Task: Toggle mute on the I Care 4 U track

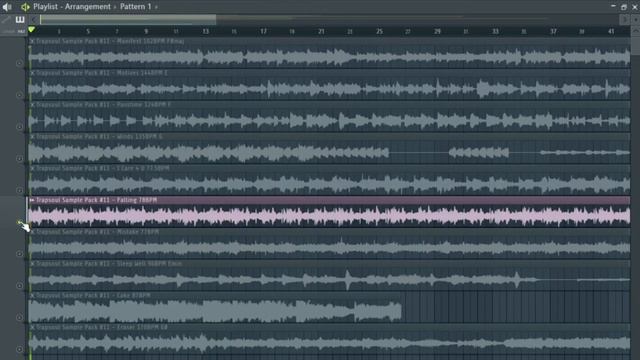Action: click(19, 190)
